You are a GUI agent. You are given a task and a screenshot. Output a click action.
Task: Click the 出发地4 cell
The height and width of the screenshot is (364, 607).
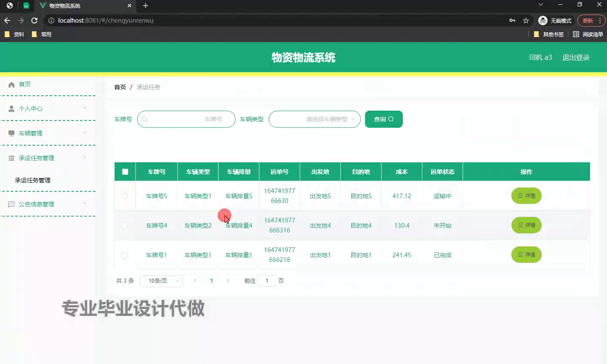(320, 225)
